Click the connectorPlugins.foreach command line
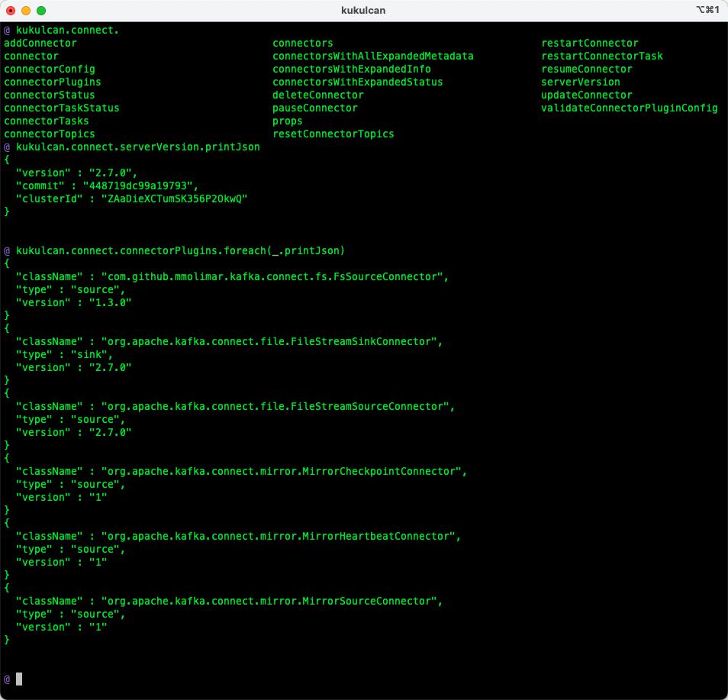Image resolution: width=728 pixels, height=700 pixels. click(181, 251)
